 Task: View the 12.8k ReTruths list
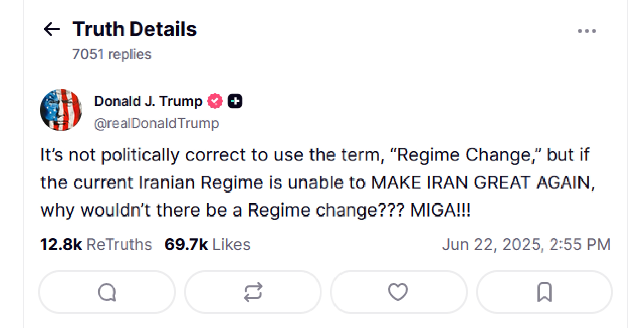tap(96, 245)
